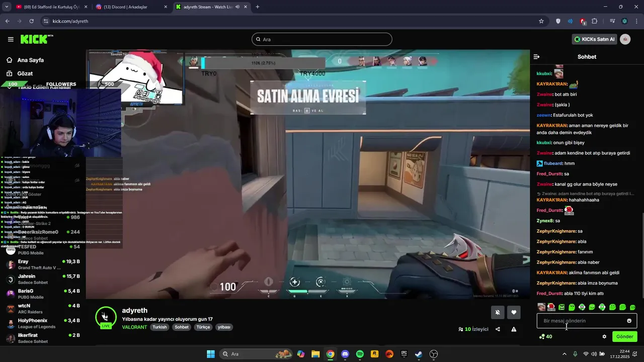Viewport: 644px width, 362px height.
Task: Open the Kick hamburger sidebar menu
Action: tap(11, 39)
